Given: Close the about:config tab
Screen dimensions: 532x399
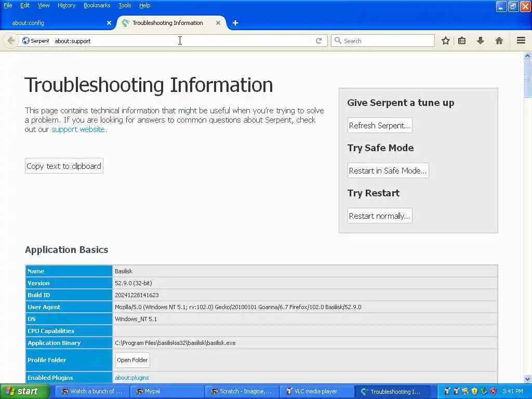Looking at the screenshot, I should [x=109, y=23].
